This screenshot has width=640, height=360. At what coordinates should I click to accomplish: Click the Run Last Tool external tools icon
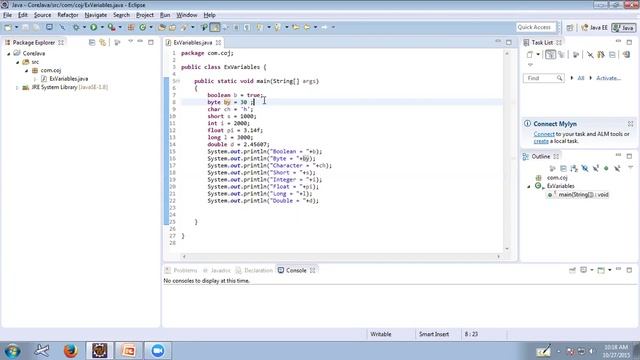(x=111, y=27)
